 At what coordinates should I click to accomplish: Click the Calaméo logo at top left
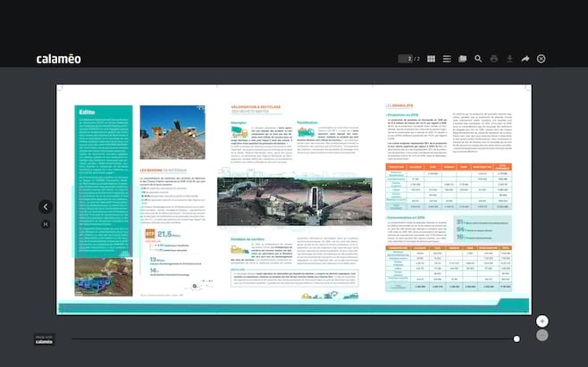click(x=58, y=59)
